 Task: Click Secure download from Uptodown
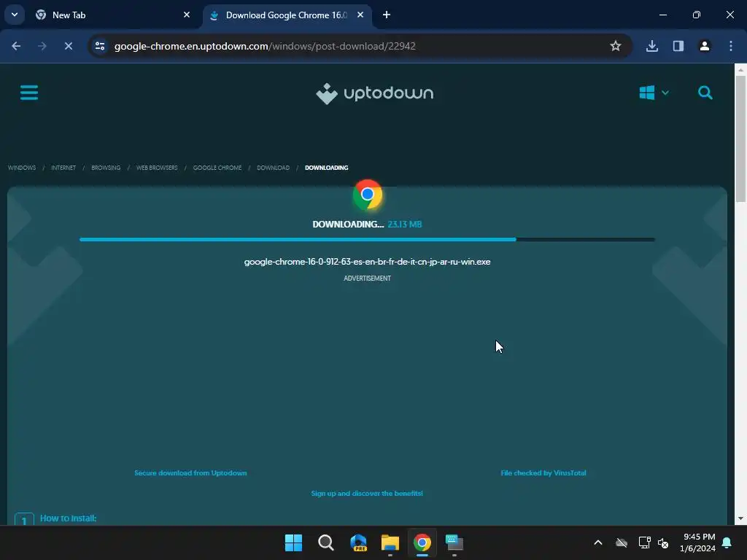click(x=190, y=472)
